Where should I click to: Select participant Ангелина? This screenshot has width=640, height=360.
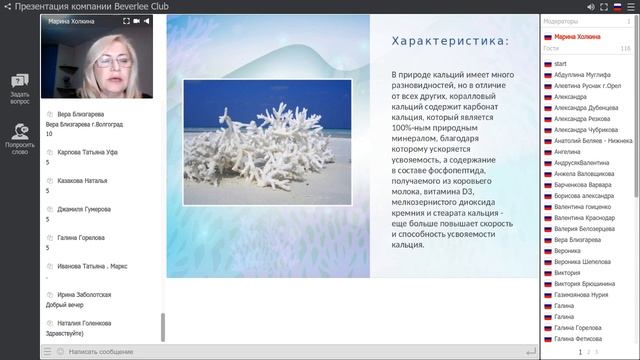(567, 152)
